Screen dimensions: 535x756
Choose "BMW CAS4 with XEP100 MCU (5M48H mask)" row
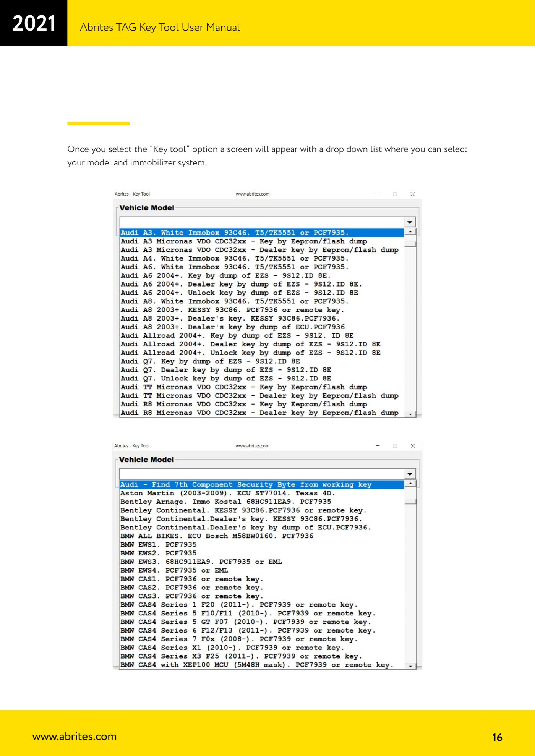pos(262,665)
